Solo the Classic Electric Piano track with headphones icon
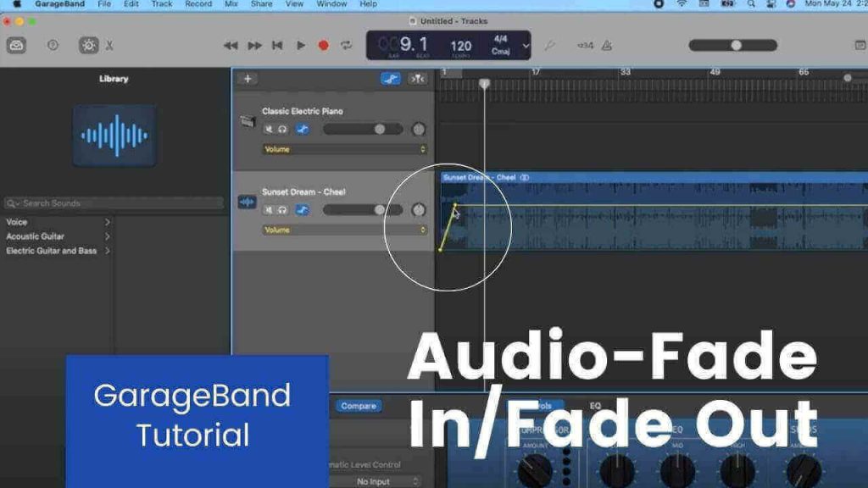 click(x=281, y=127)
